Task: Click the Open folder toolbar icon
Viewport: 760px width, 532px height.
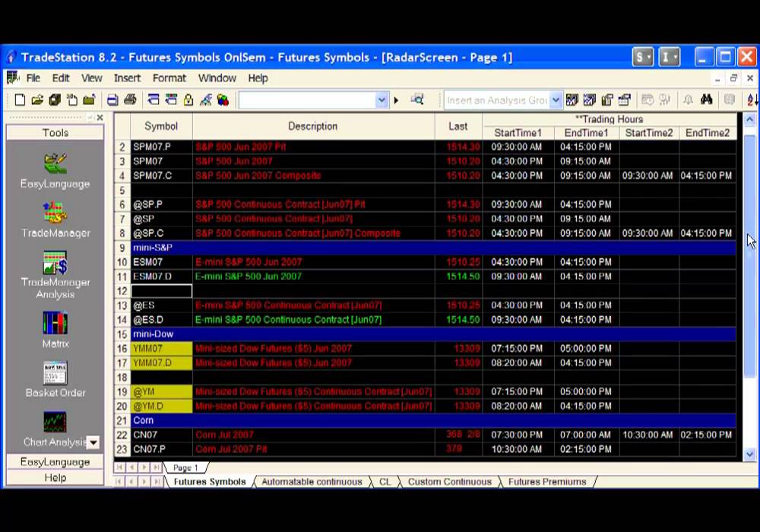Action: (x=37, y=100)
